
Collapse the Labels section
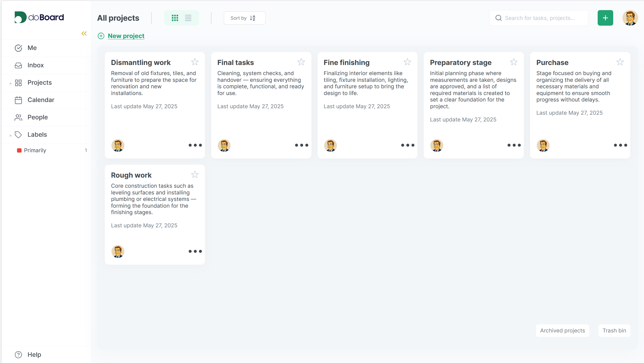10,135
